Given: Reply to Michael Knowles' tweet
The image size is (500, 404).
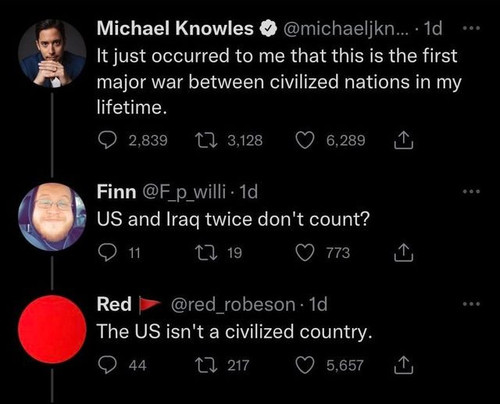Looking at the screenshot, I should coord(107,140).
